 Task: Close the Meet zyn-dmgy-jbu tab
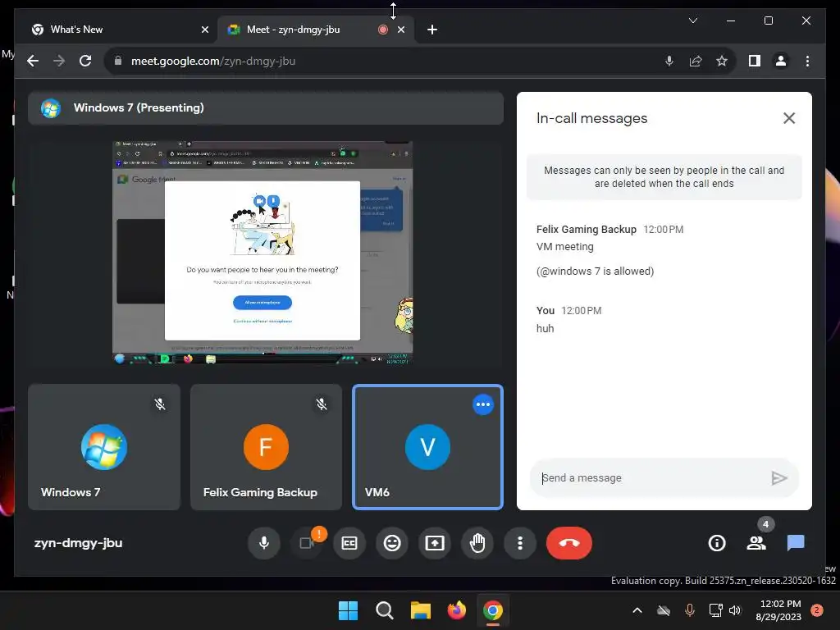(400, 30)
